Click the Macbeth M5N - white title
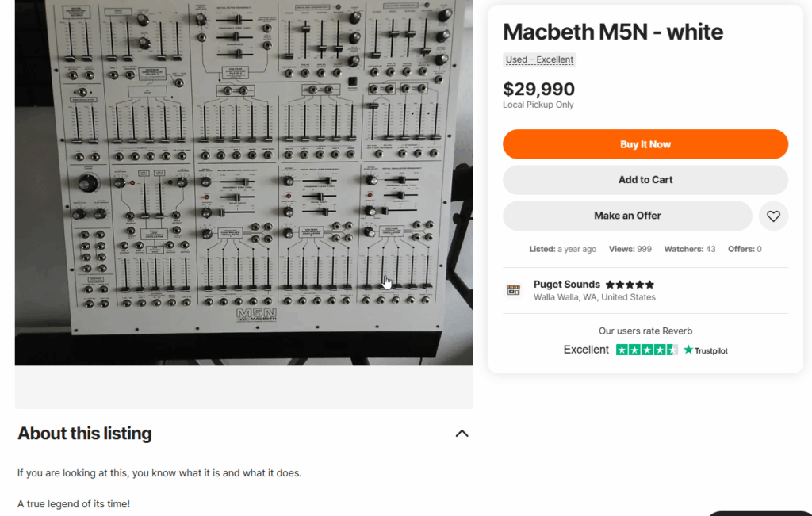 coord(613,32)
